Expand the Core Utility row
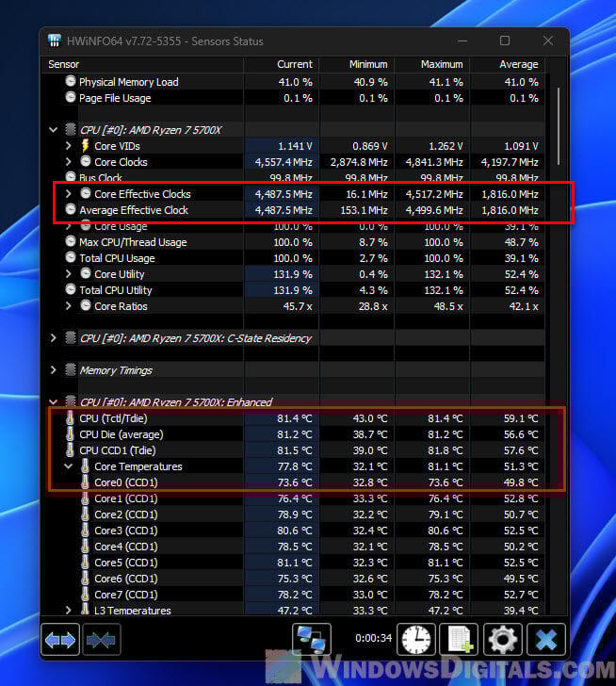This screenshot has width=616, height=686. (x=68, y=274)
